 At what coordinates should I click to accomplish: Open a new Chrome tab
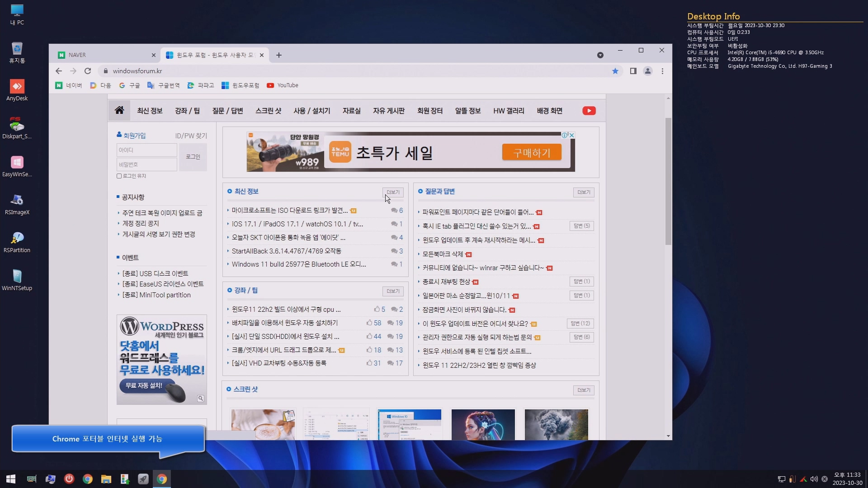tap(278, 55)
